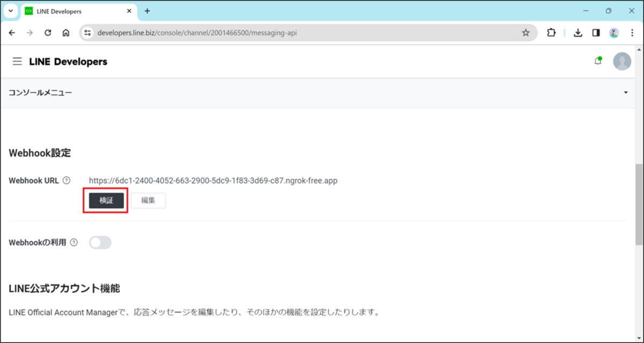Open the tab search dropdown
The width and height of the screenshot is (644, 343).
pos(10,11)
